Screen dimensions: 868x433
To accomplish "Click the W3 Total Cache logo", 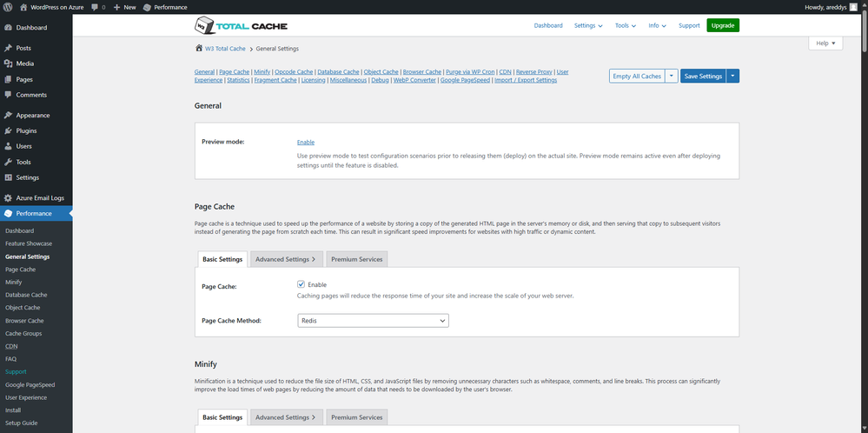I will pos(242,25).
